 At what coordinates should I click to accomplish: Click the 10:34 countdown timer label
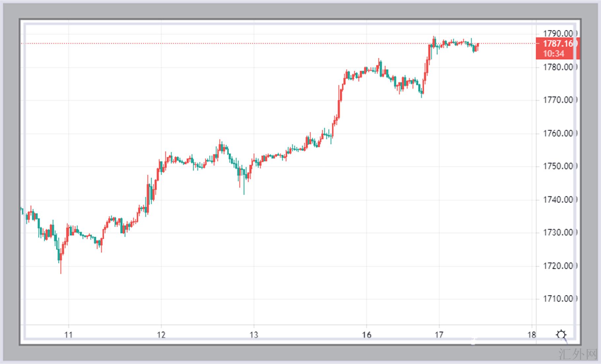(x=554, y=53)
